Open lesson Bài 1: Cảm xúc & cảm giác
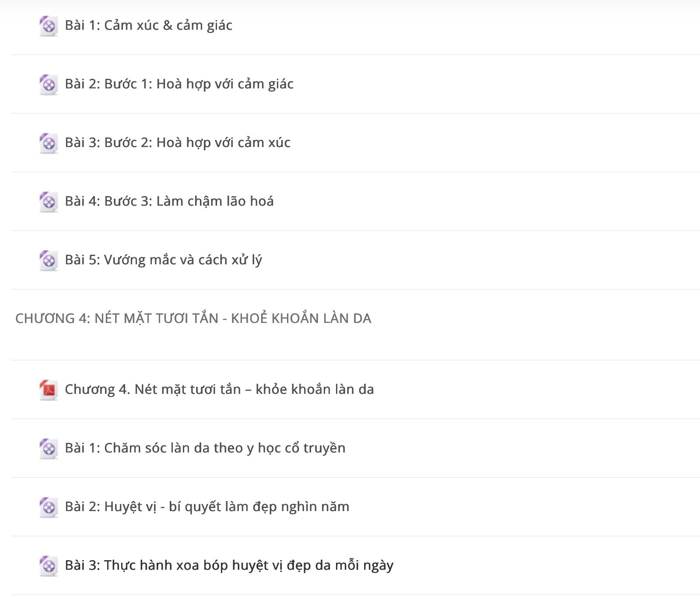700x596 pixels. pos(148,26)
